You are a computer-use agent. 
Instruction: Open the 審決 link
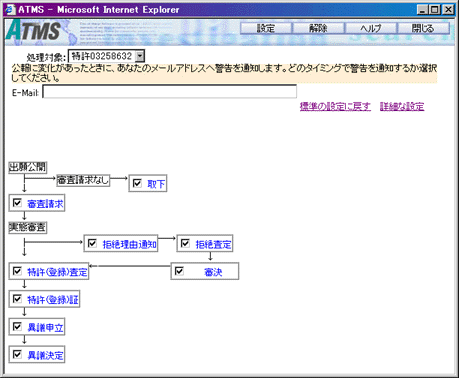click(x=213, y=272)
